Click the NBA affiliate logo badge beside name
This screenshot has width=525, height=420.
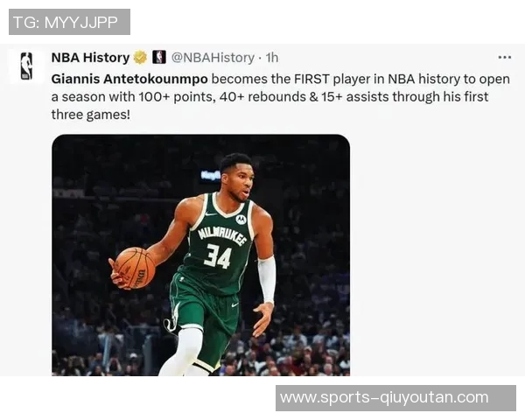click(x=159, y=57)
